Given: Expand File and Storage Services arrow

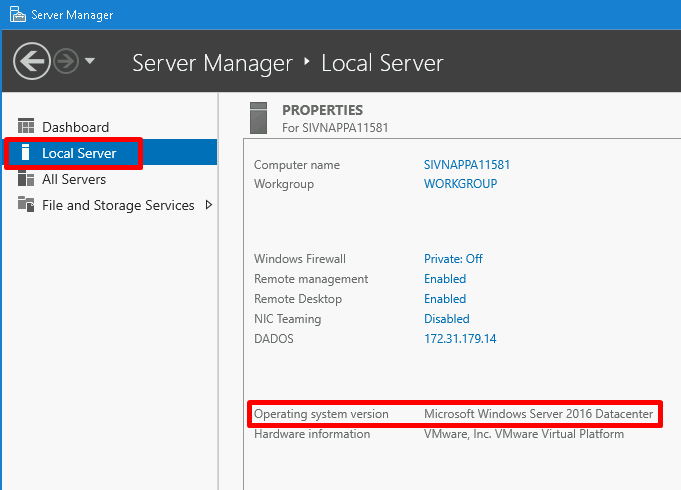Looking at the screenshot, I should (x=209, y=205).
